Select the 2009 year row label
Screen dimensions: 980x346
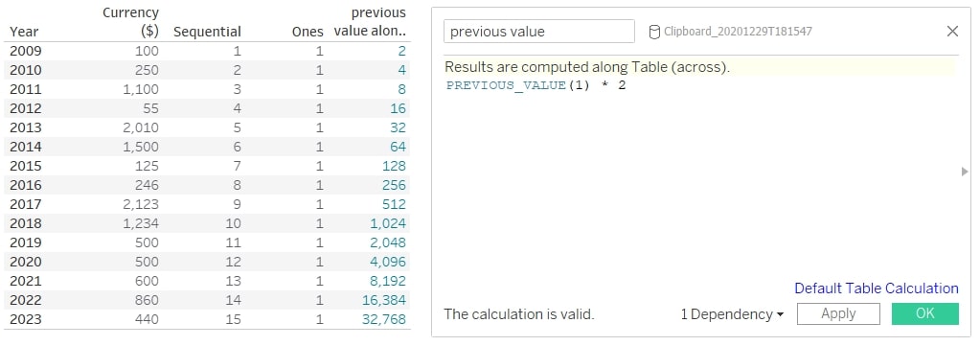click(x=26, y=51)
